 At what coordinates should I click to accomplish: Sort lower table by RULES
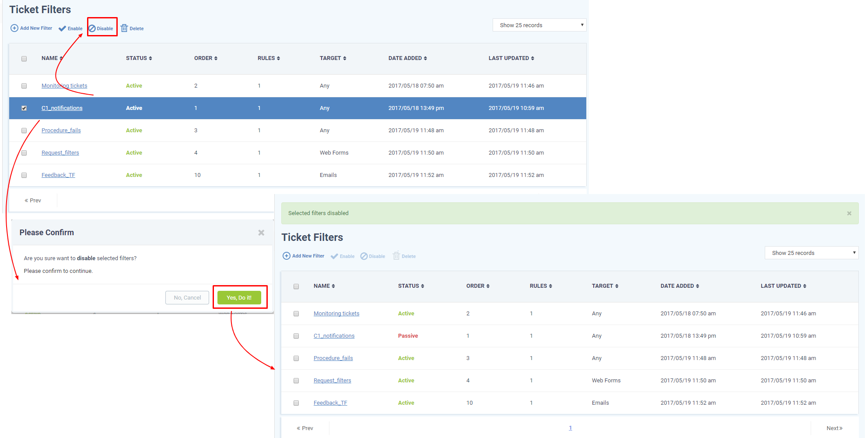click(x=541, y=286)
